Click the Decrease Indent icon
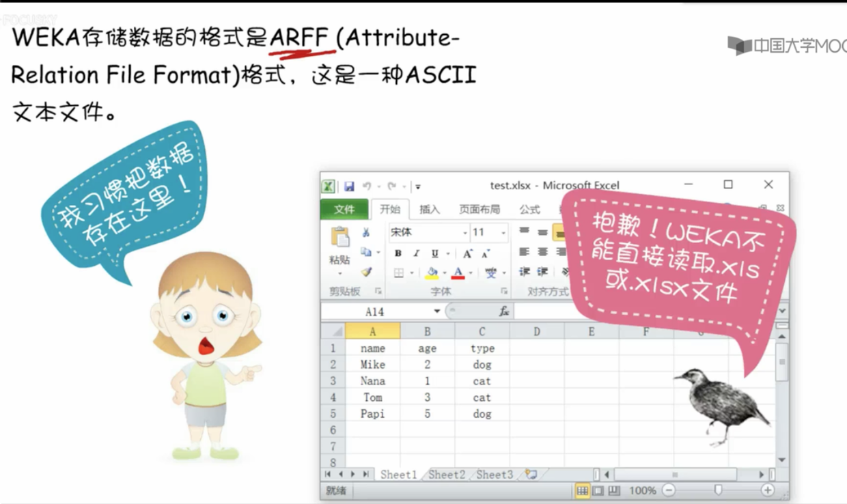The height and width of the screenshot is (504, 847). tap(525, 272)
